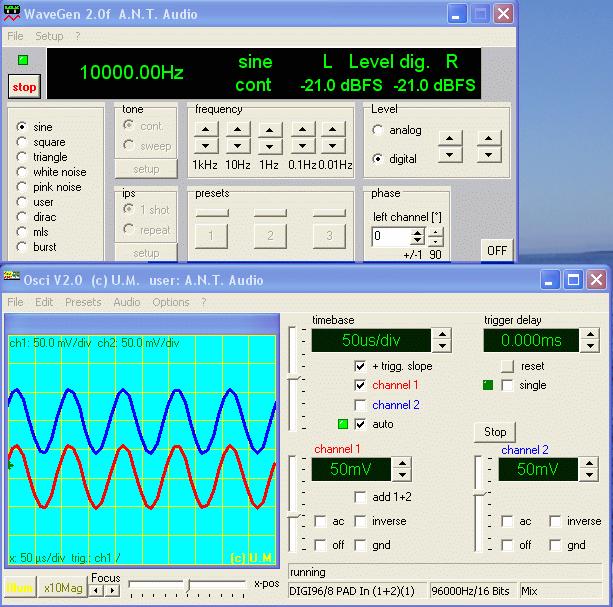Decrease trigger delay with down arrow
Viewport: 613px width, 607px height.
(590, 346)
